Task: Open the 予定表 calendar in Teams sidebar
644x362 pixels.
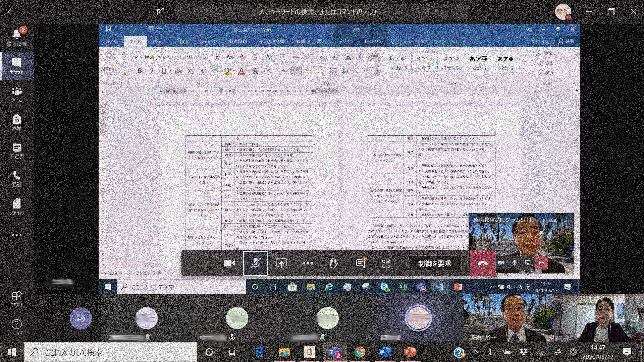Action: [x=16, y=151]
